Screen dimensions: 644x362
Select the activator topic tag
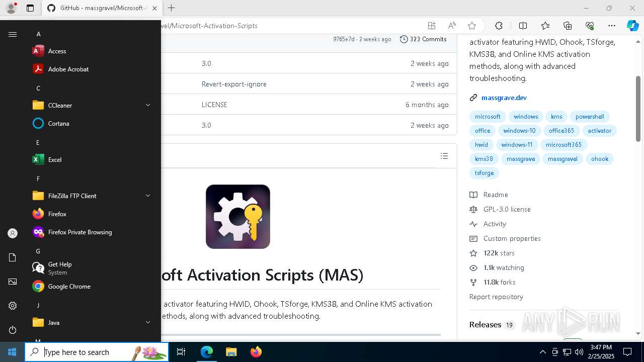(x=599, y=131)
